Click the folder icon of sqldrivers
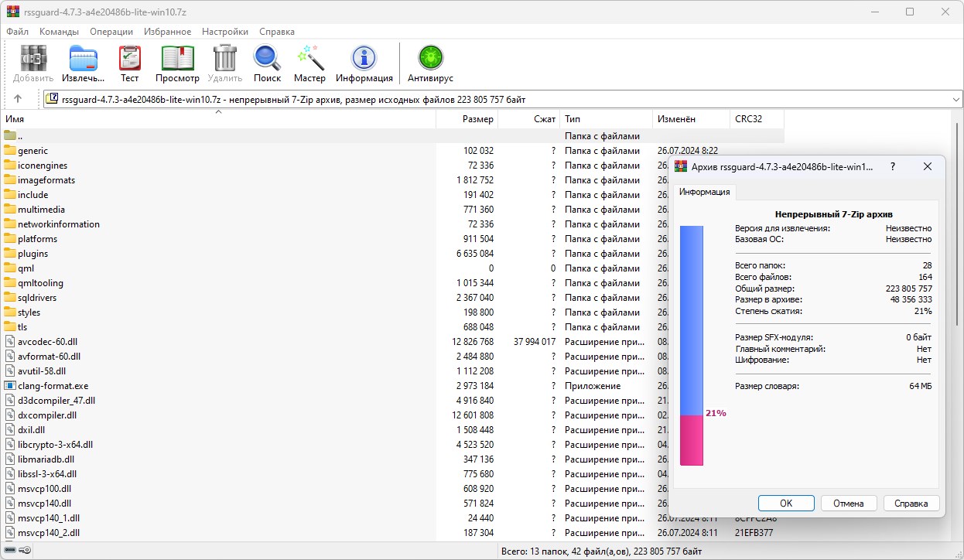Screen dimensions: 964x560 (x=10, y=298)
